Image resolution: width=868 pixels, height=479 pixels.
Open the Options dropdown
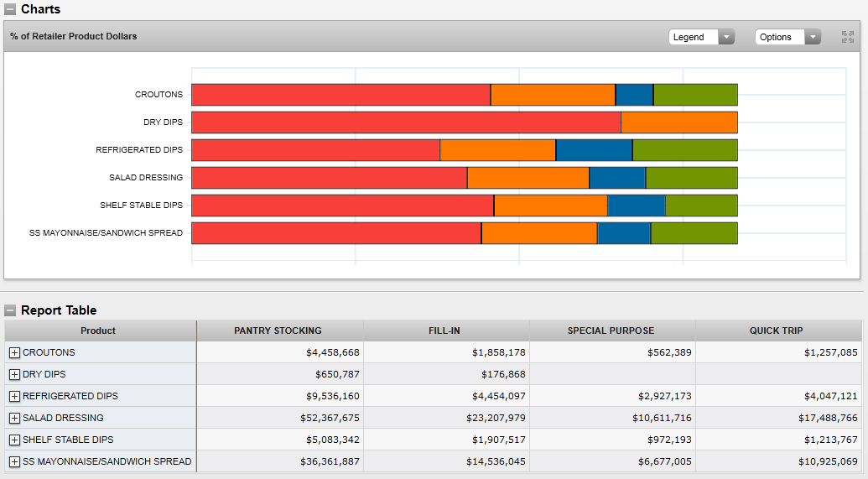pyautogui.click(x=787, y=37)
